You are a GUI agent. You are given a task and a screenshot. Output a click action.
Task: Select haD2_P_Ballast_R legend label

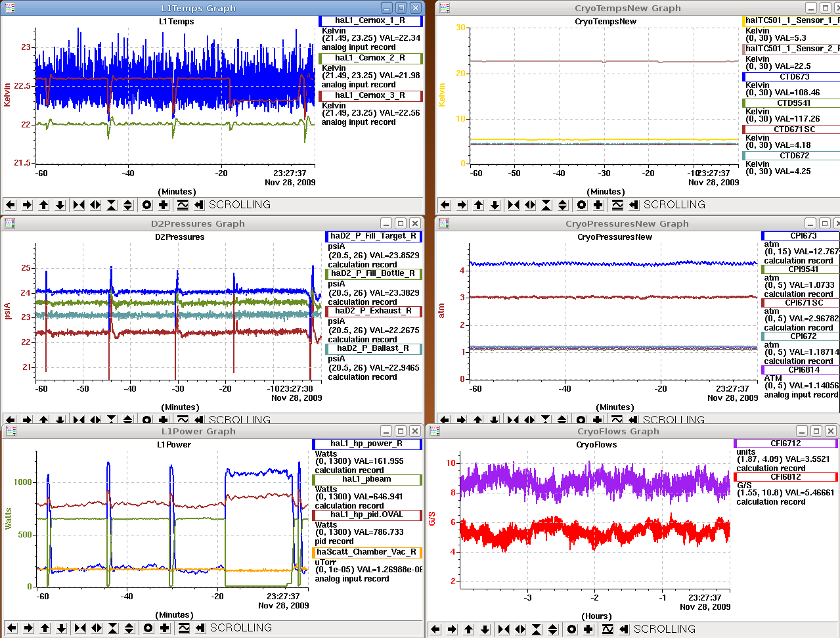(373, 349)
